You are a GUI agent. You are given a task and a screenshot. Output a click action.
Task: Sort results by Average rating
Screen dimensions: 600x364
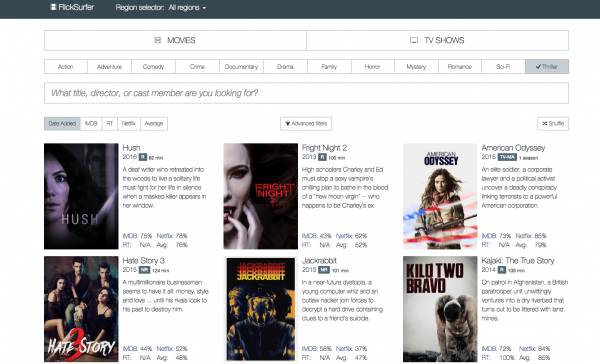154,124
